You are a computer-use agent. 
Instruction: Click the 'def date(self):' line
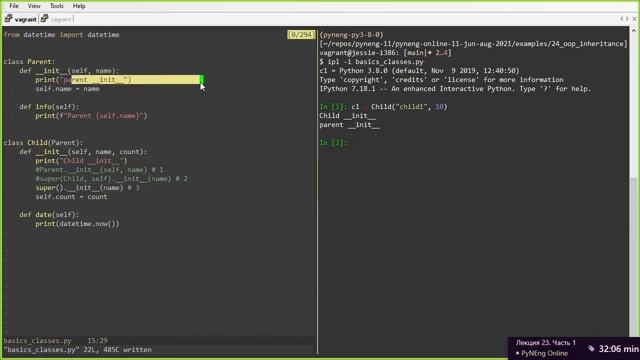click(49, 214)
